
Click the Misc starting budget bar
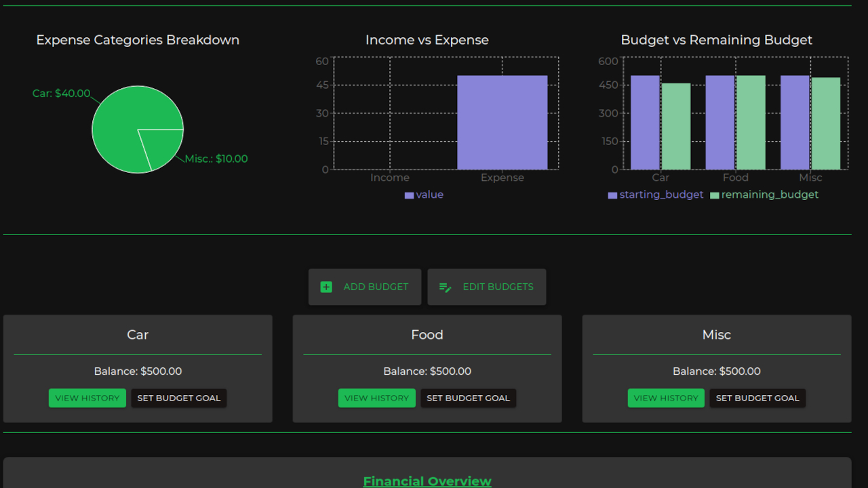pos(795,122)
